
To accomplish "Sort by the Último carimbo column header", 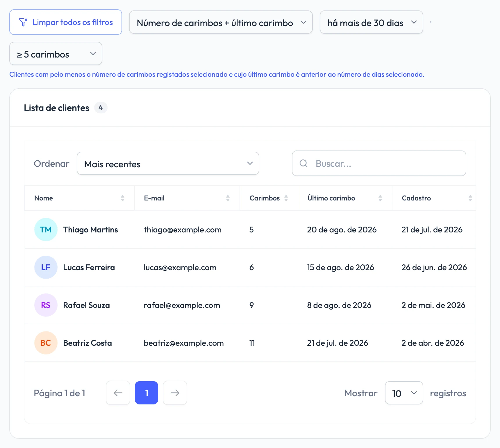I will 345,198.
